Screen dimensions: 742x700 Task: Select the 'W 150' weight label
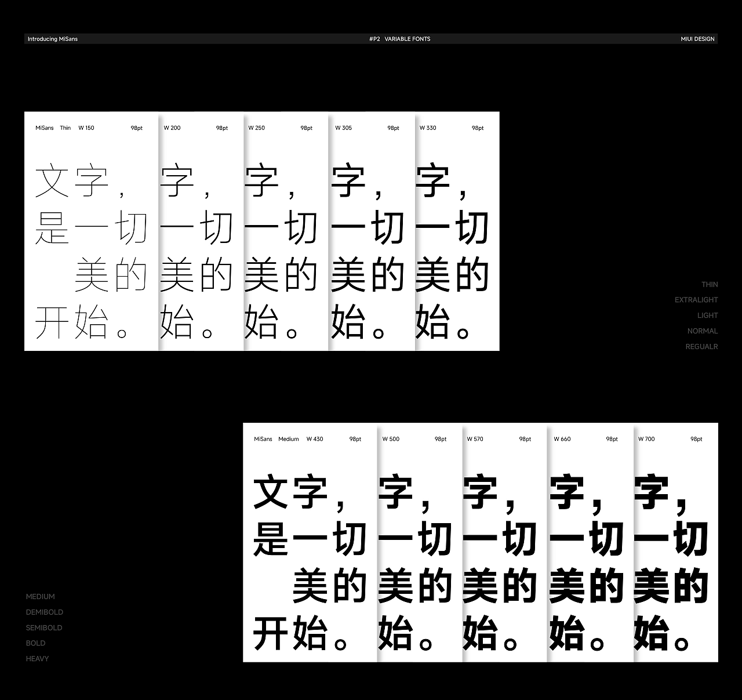[x=86, y=128]
